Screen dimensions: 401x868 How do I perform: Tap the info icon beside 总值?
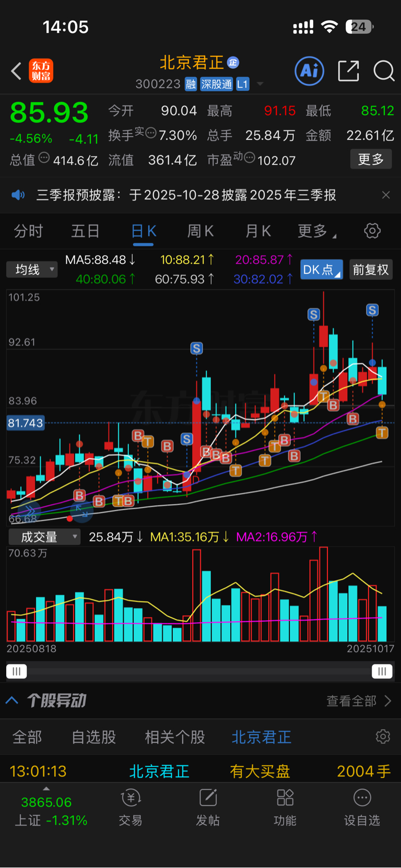(x=44, y=157)
